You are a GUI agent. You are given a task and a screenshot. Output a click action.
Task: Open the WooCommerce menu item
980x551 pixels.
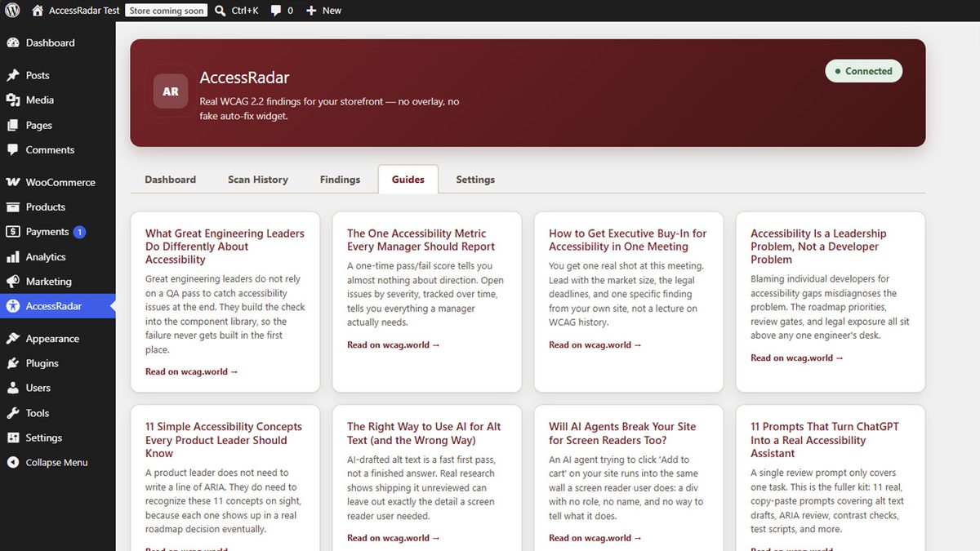tap(58, 182)
